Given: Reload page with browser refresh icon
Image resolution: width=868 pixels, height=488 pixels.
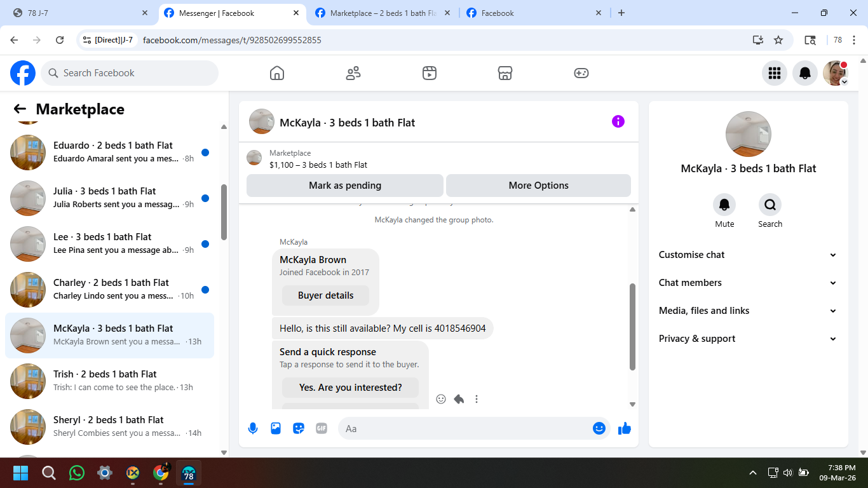Looking at the screenshot, I should (60, 40).
